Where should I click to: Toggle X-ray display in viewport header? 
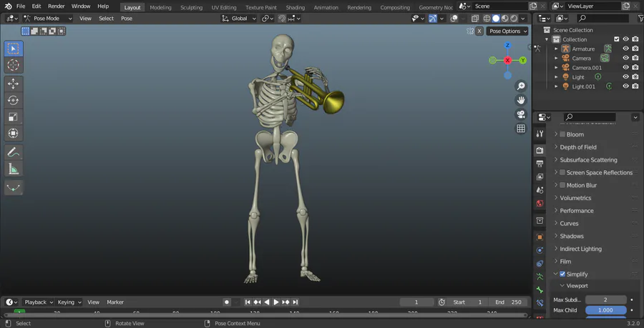tap(475, 19)
